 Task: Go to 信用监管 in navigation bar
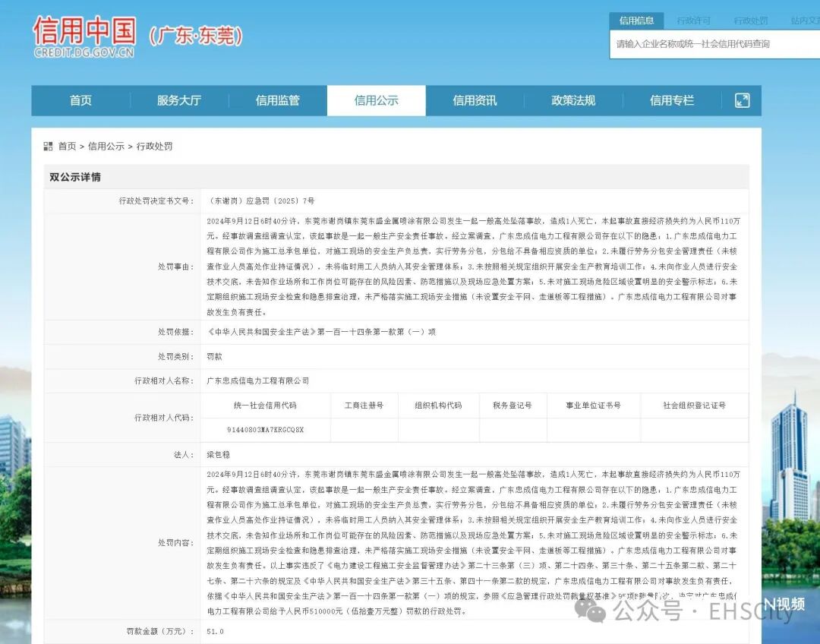[x=278, y=100]
